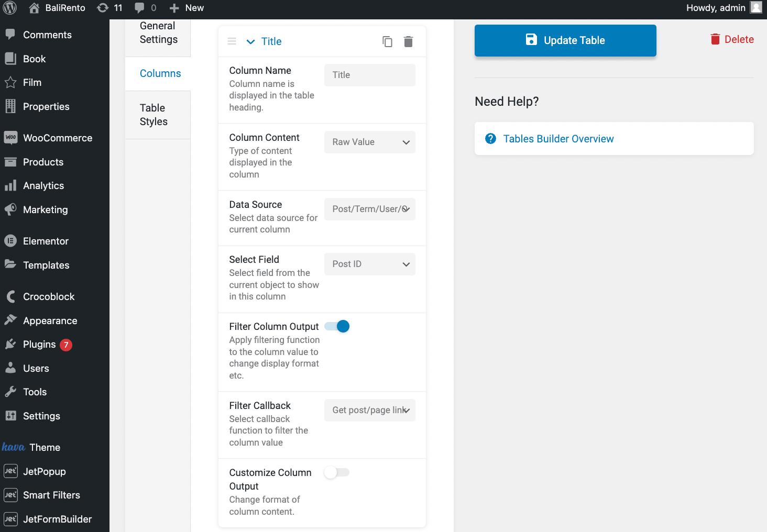Open the Filter Callback dropdown
767x532 pixels.
pos(370,410)
